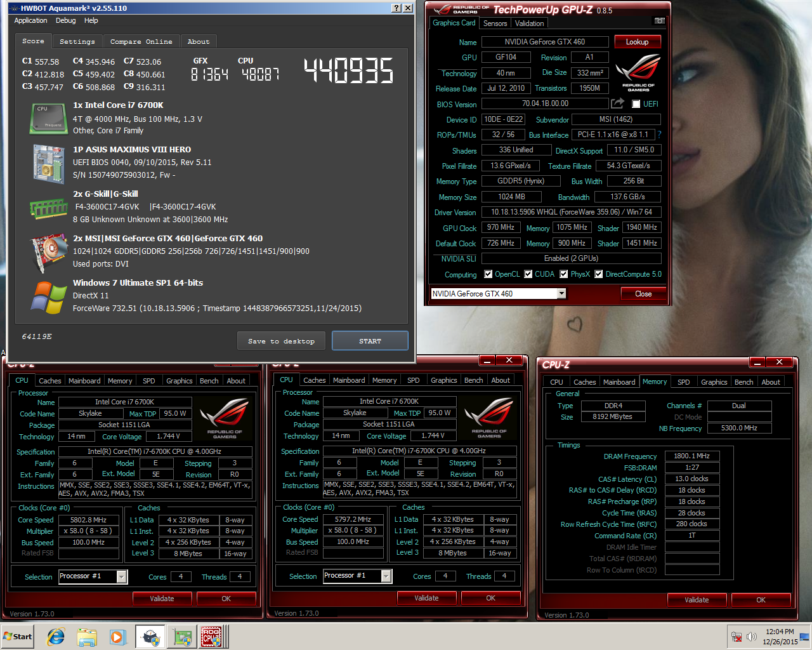Open Processor #1 dropdown in 5802.8 MHz CPU-Z
812x650 pixels.
coord(122,576)
